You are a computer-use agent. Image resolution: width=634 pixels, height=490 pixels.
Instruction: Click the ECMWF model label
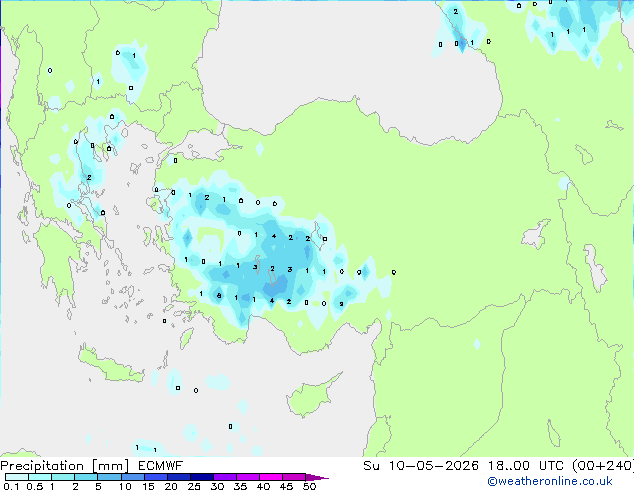pos(161,466)
